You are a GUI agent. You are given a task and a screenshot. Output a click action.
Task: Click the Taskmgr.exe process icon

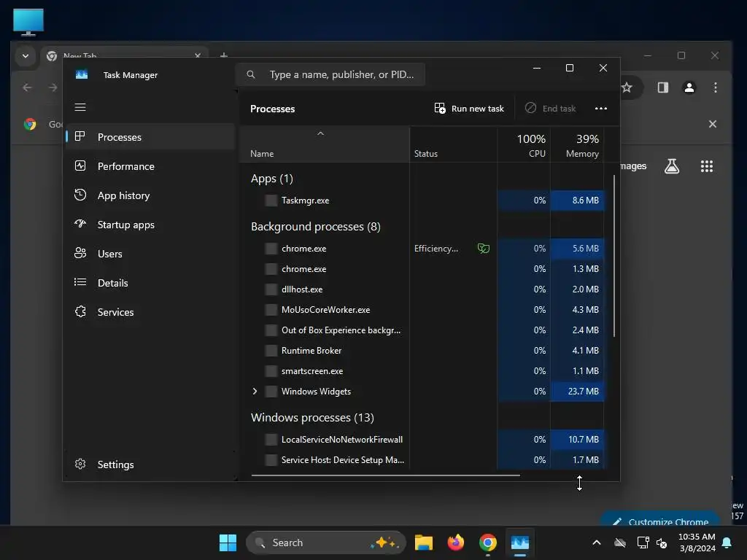coord(271,201)
